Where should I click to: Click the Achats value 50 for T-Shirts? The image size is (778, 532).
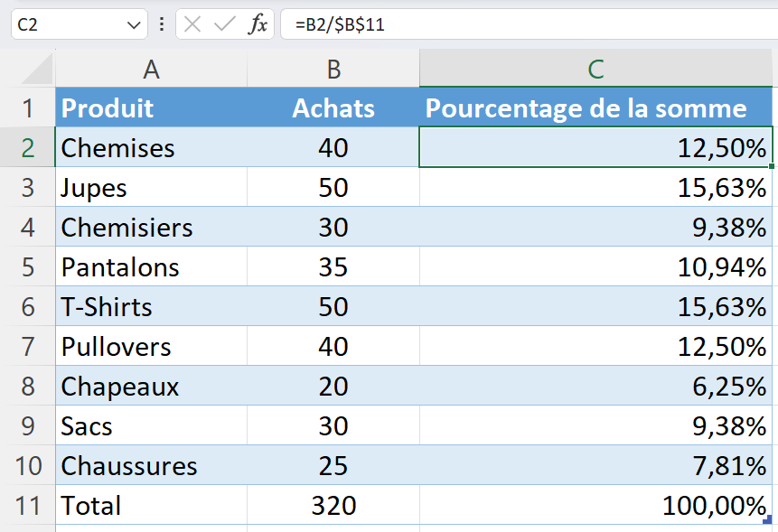pos(333,306)
